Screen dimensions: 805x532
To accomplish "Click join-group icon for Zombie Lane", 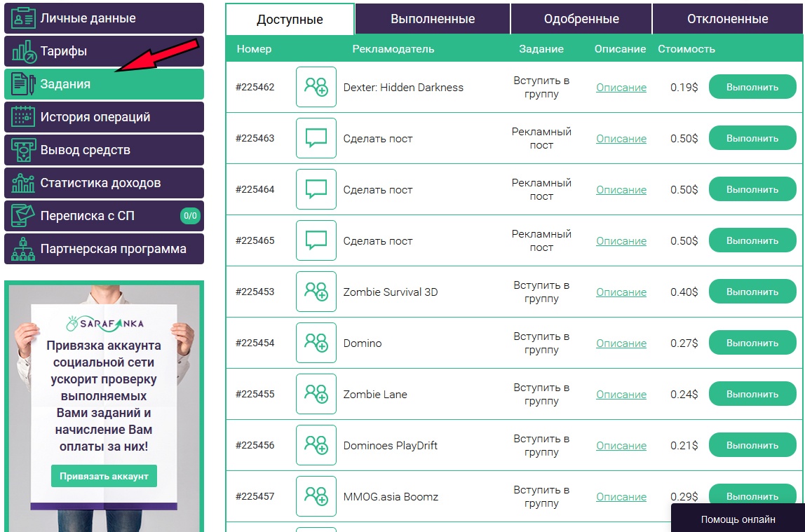I will coord(316,394).
